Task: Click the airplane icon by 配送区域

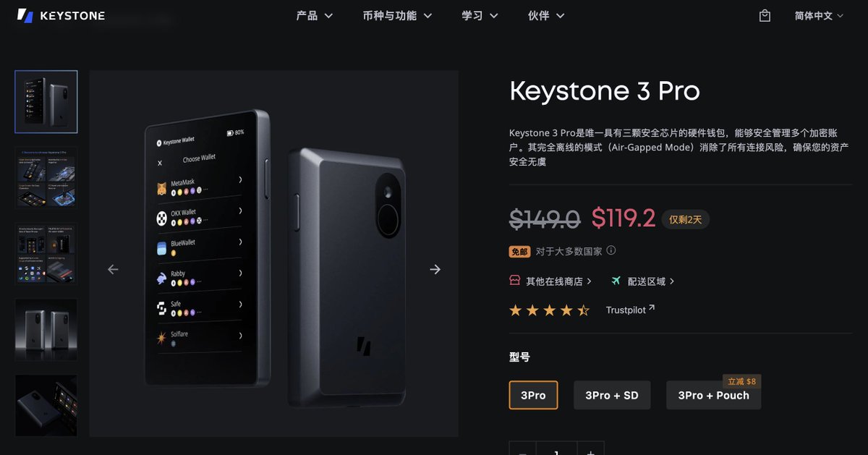Action: click(x=616, y=281)
